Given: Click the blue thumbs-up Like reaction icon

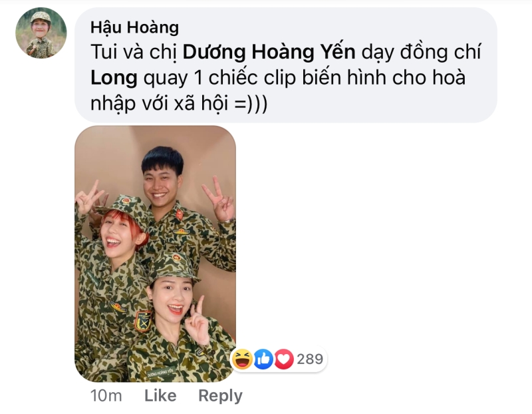Looking at the screenshot, I should [263, 359].
